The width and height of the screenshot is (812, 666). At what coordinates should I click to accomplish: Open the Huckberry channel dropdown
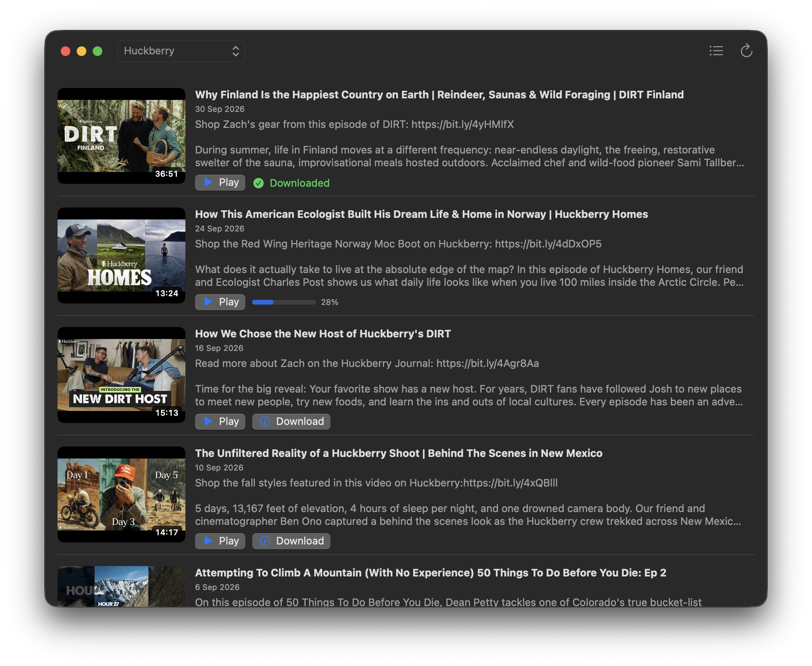[x=181, y=51]
